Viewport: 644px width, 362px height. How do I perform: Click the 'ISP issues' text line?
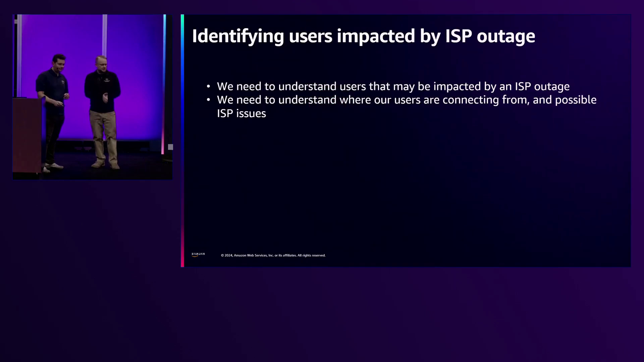[x=241, y=114]
